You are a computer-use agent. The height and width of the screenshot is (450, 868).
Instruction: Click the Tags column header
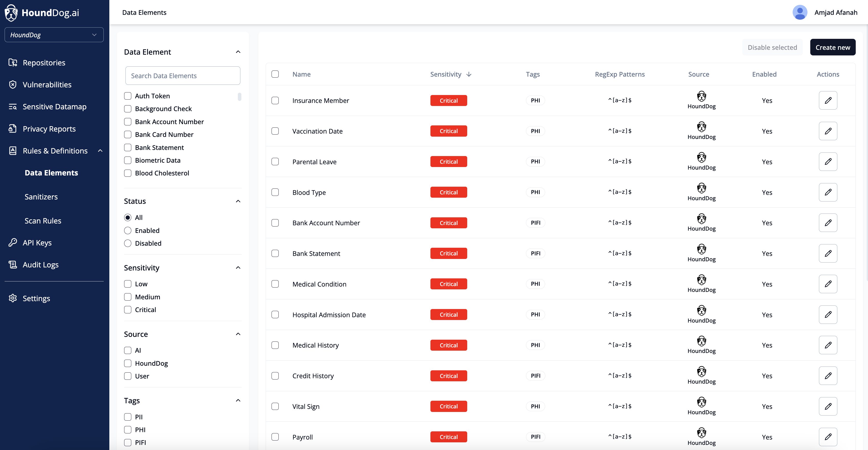point(533,74)
